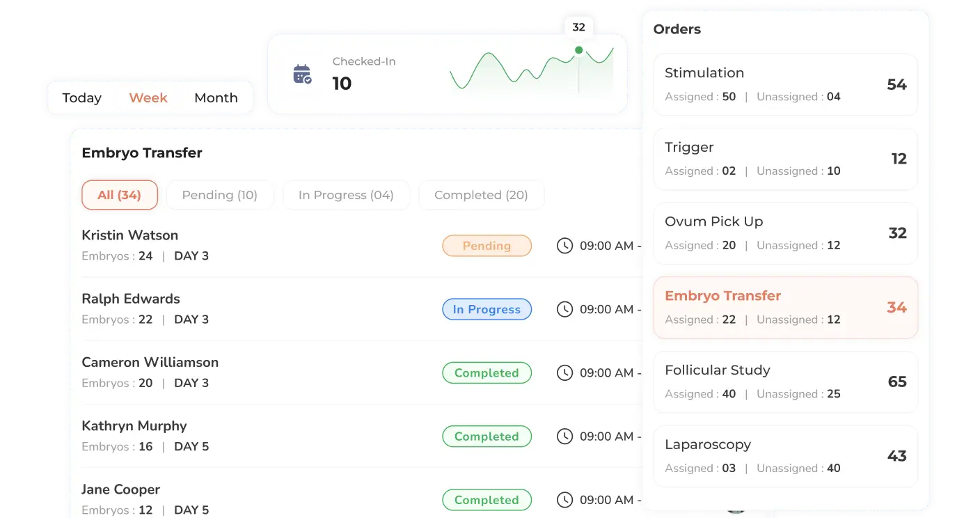
Task: Open the Trigger orders card
Action: [785, 159]
